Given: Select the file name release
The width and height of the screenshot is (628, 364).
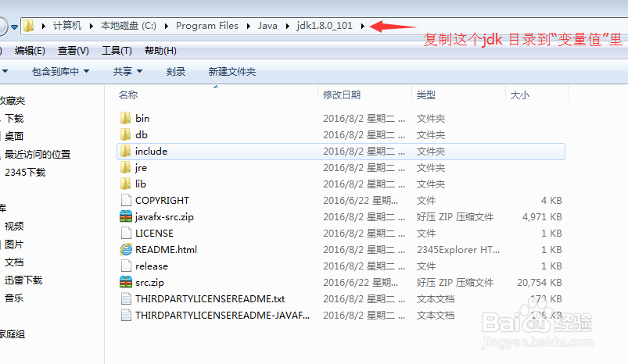Looking at the screenshot, I should (152, 266).
